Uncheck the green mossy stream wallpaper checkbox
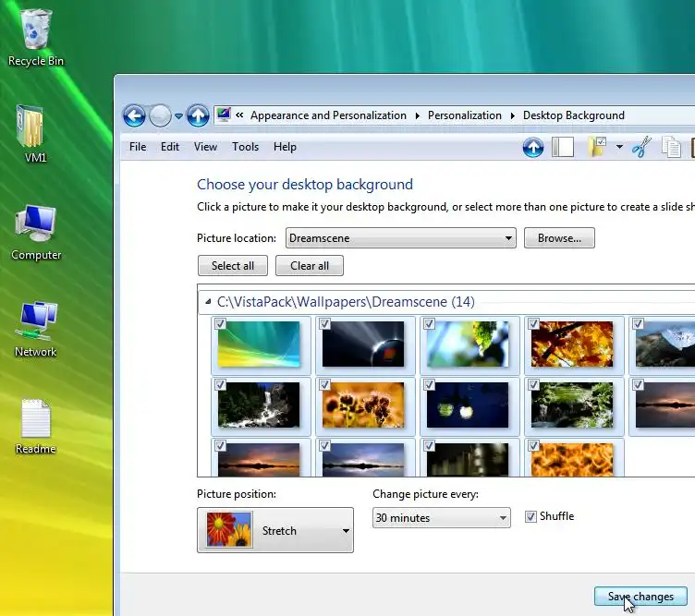The height and width of the screenshot is (616, 695). [x=533, y=385]
